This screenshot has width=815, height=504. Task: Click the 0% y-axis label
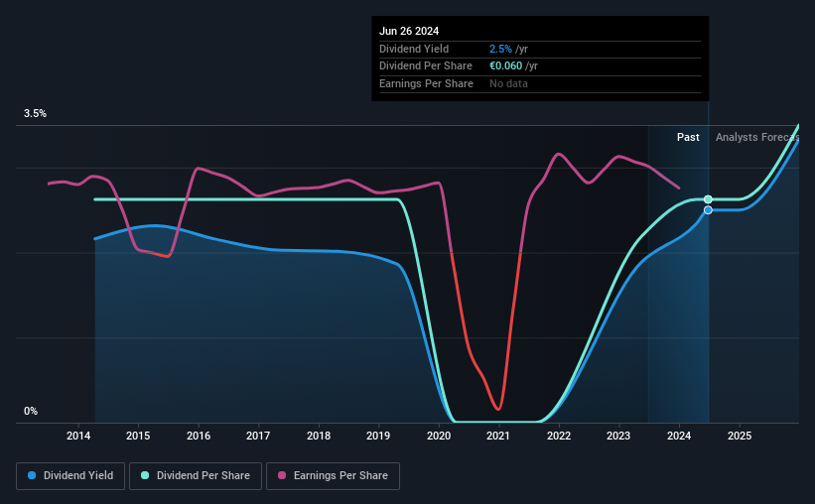point(31,411)
